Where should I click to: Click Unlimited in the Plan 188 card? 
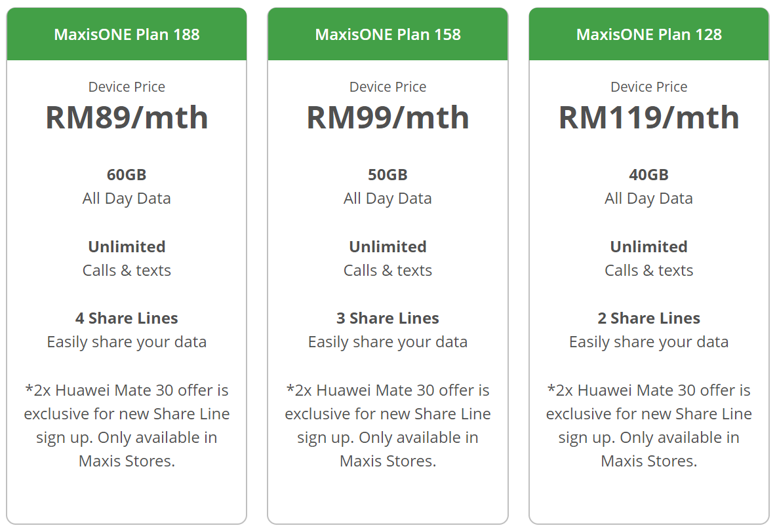[x=127, y=247]
